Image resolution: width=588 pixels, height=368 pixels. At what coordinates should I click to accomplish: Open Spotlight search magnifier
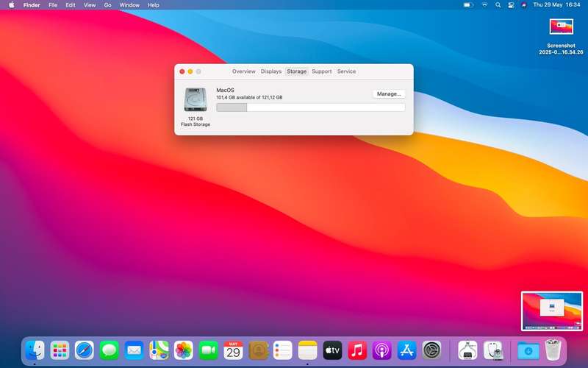coord(498,5)
